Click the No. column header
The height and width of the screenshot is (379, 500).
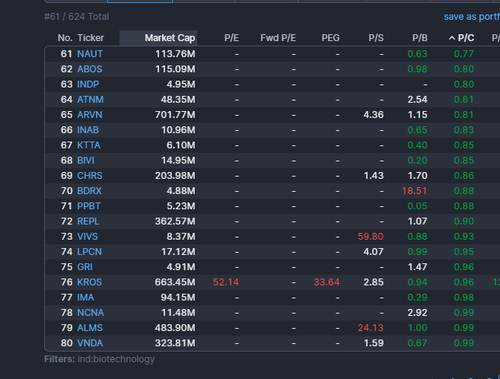[65, 38]
